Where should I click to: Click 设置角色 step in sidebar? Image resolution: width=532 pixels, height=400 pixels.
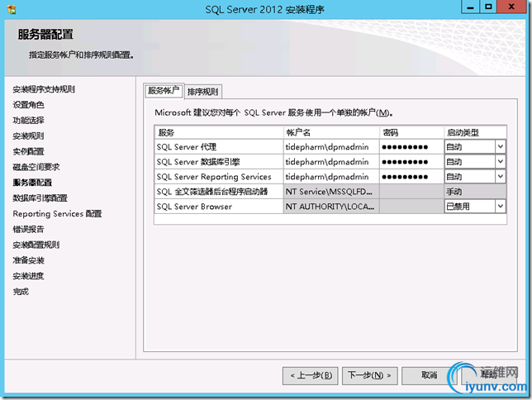pyautogui.click(x=28, y=105)
